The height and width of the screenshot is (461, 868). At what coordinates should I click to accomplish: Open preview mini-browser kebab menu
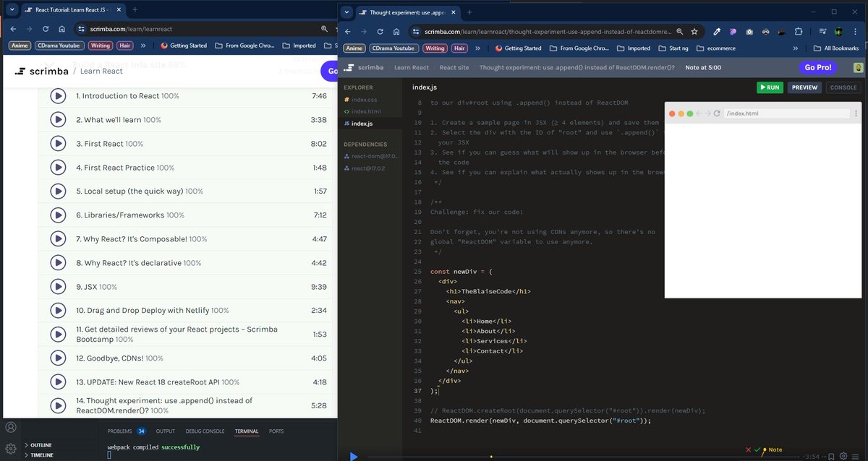(856, 113)
